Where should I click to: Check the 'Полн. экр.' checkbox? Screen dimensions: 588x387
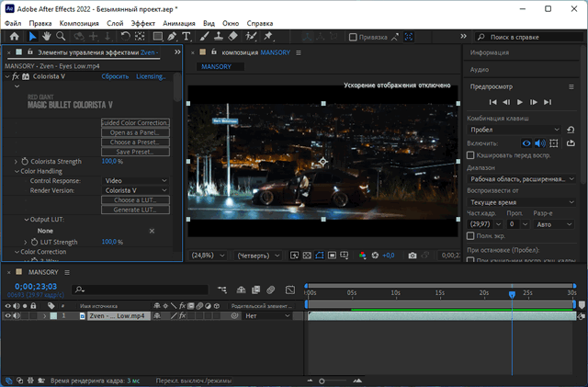[471, 236]
